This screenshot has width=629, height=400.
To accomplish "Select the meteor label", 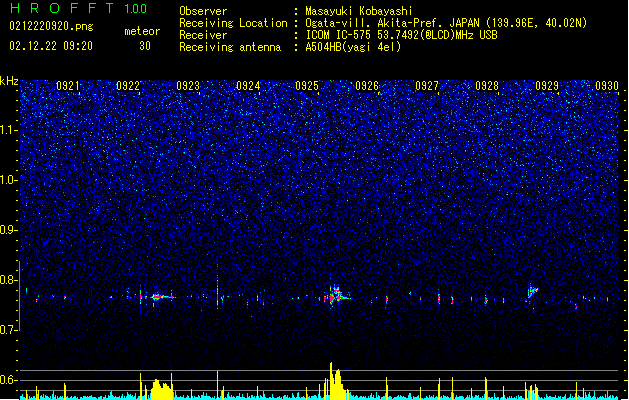I will coord(142,31).
